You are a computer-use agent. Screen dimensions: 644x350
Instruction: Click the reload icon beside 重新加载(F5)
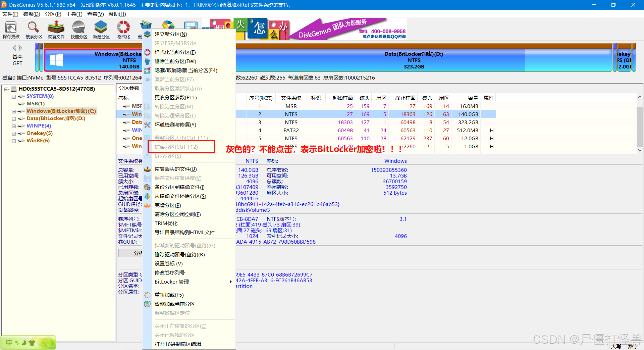pos(147,295)
